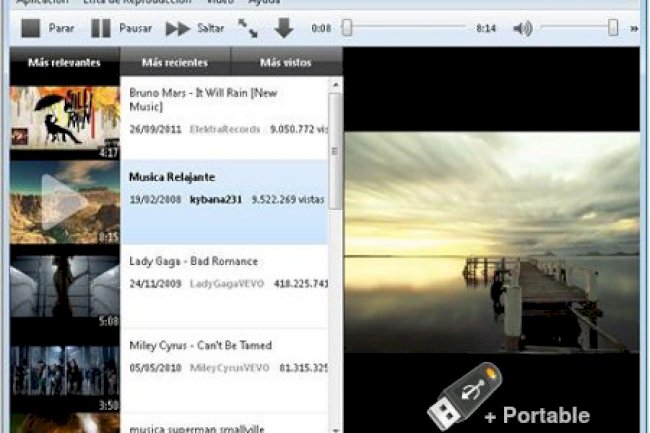Click the Saltar text label

211,28
